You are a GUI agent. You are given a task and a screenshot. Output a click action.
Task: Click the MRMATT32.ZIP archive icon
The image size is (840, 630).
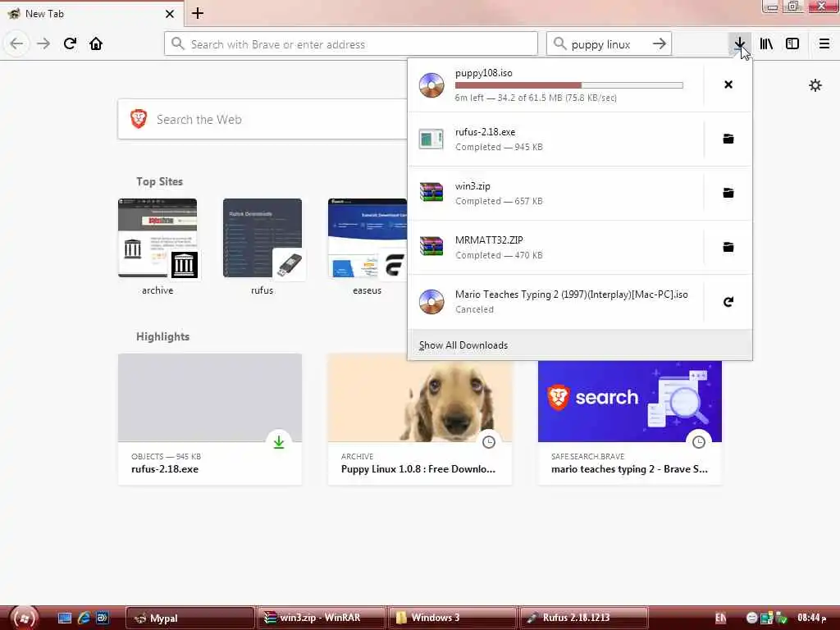pyautogui.click(x=431, y=246)
